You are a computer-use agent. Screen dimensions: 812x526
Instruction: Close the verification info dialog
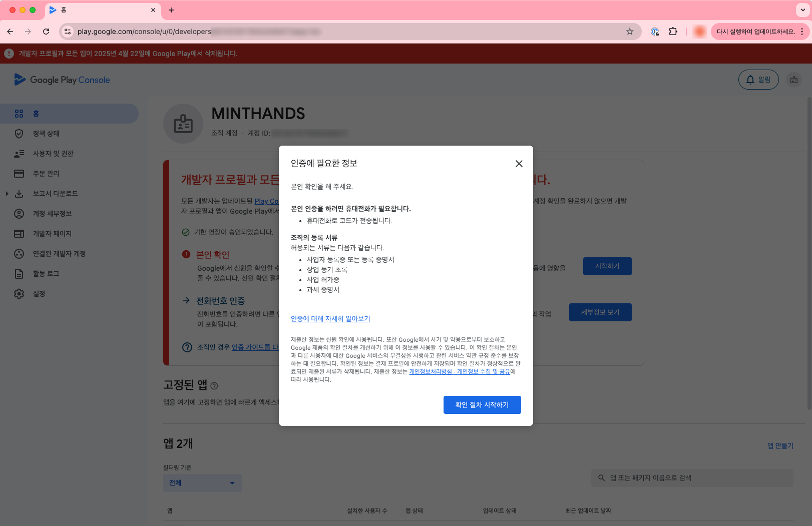coord(519,164)
